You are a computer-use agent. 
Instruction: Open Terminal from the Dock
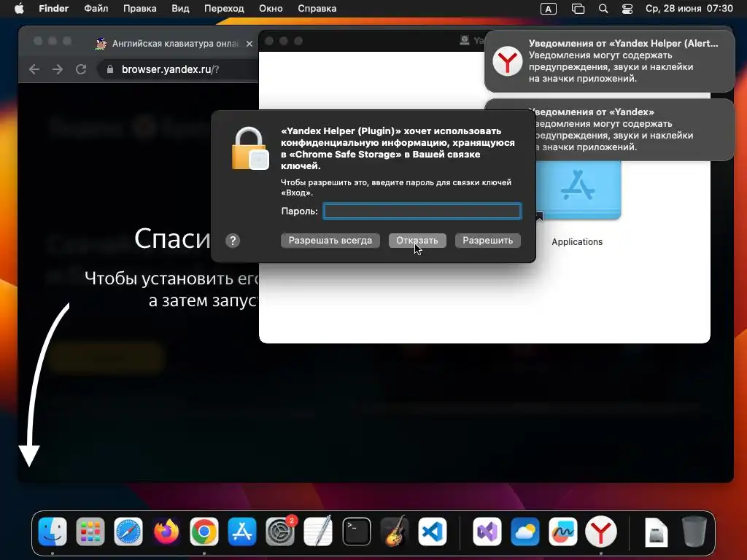(356, 532)
